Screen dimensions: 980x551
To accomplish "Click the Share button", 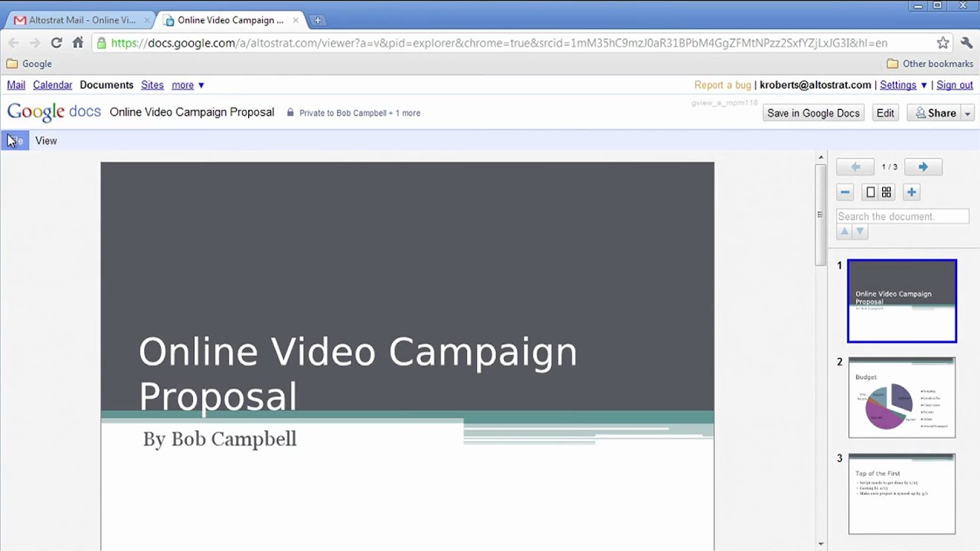I will (936, 112).
